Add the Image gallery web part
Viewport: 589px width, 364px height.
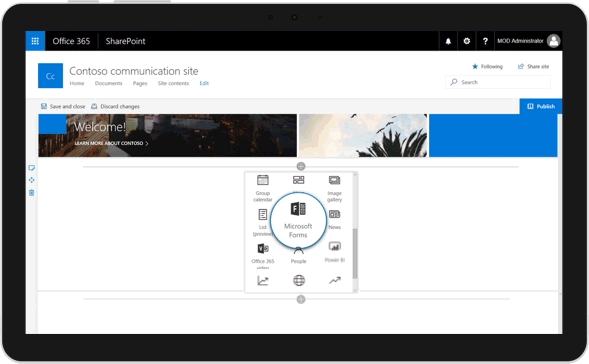pos(334,189)
